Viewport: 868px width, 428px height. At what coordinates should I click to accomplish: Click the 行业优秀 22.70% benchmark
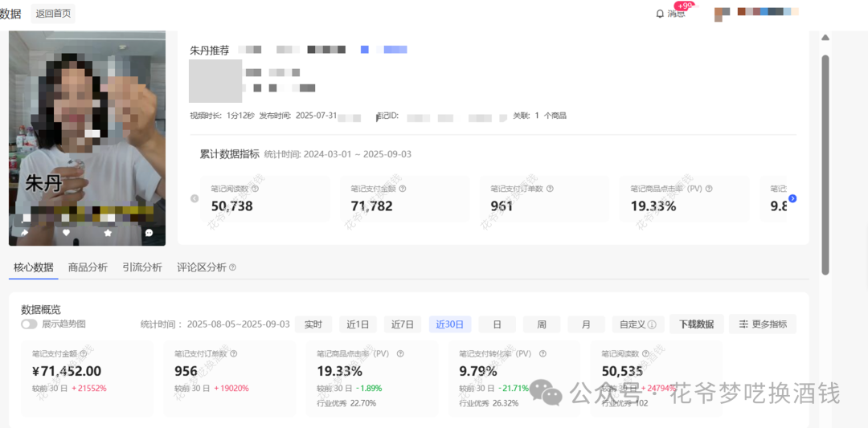click(346, 403)
